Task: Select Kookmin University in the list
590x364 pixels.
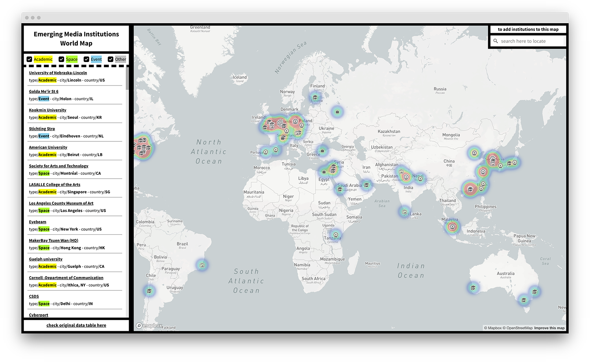Action: (48, 110)
